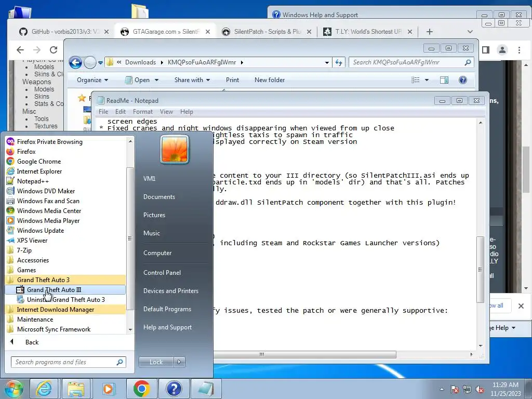
Task: Reload the Chrome page
Action: coord(54,50)
